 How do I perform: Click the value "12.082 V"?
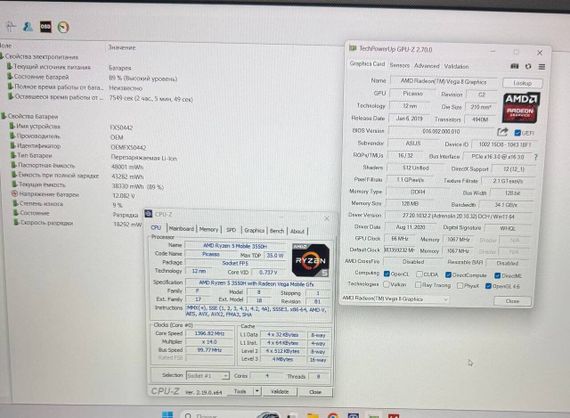[x=124, y=196]
